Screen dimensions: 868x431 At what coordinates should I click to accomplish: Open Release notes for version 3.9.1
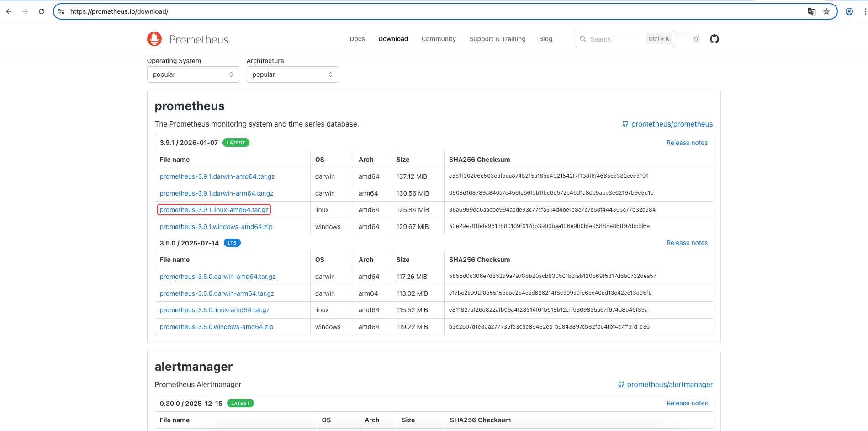(687, 143)
